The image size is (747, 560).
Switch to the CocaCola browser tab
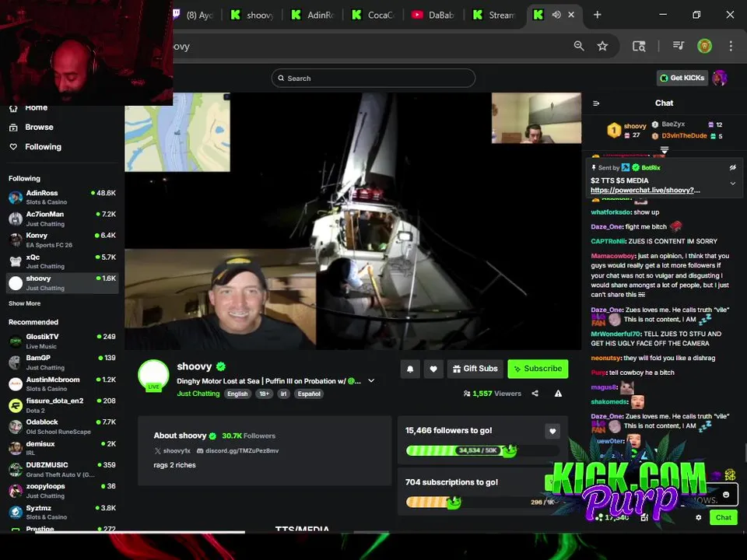[373, 15]
